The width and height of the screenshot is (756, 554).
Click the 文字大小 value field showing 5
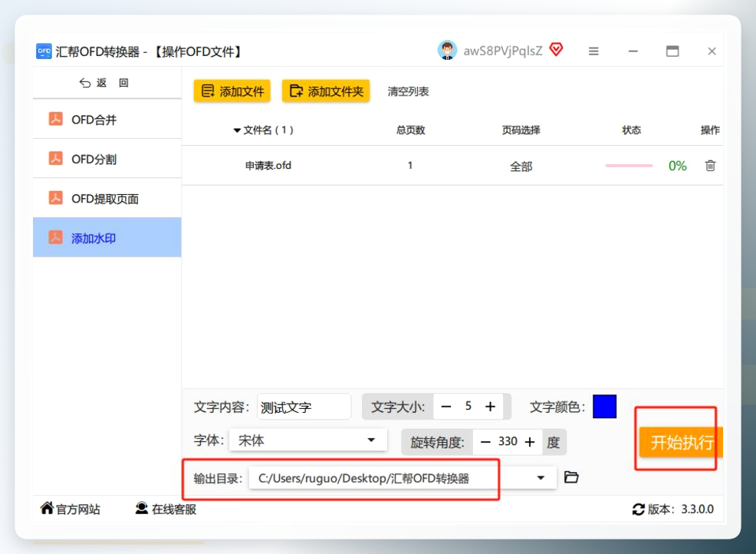468,407
